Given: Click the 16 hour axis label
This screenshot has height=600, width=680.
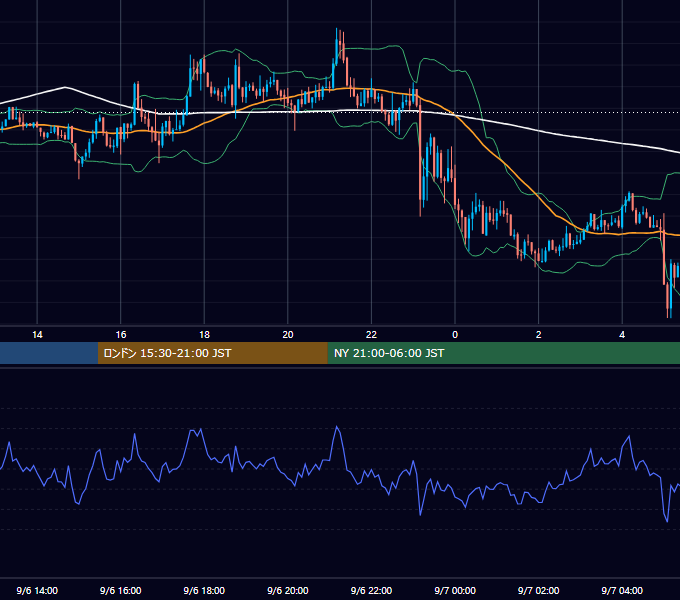Looking at the screenshot, I should pyautogui.click(x=121, y=335).
